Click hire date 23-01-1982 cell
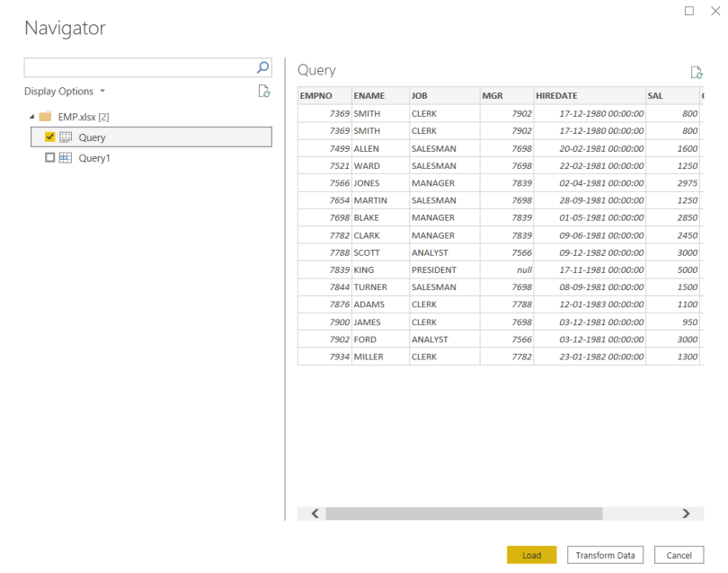The height and width of the screenshot is (573, 728). 590,357
